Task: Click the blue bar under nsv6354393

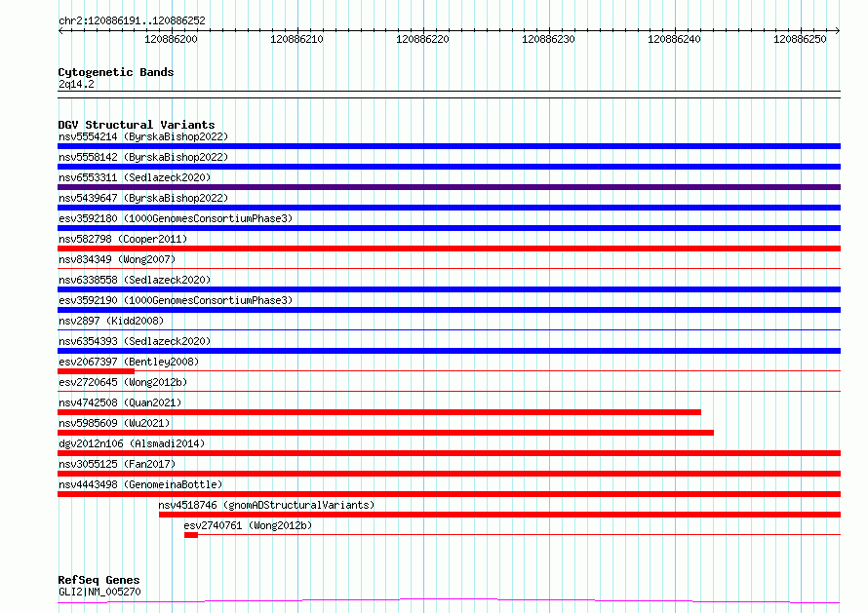Action: pyautogui.click(x=449, y=351)
